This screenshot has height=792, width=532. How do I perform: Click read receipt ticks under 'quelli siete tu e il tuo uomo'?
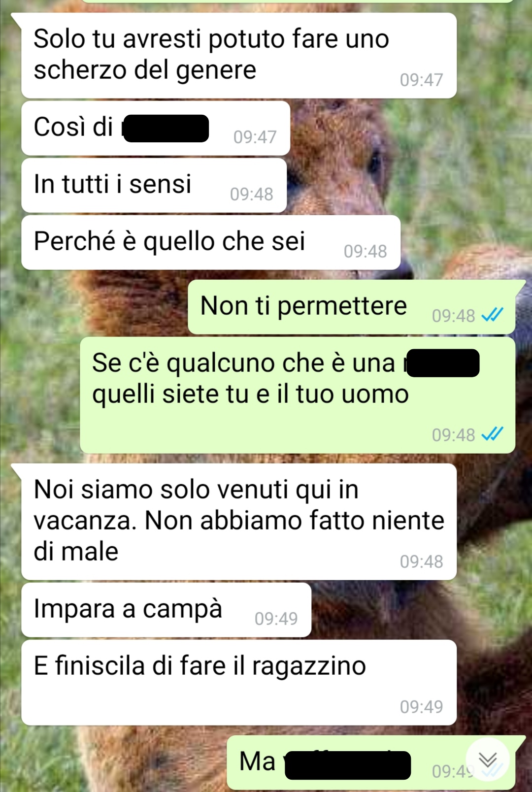click(x=492, y=434)
